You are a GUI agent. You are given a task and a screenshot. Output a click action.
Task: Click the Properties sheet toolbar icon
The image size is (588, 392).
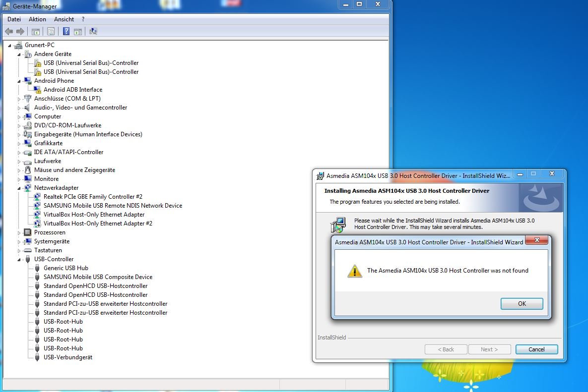tap(51, 31)
